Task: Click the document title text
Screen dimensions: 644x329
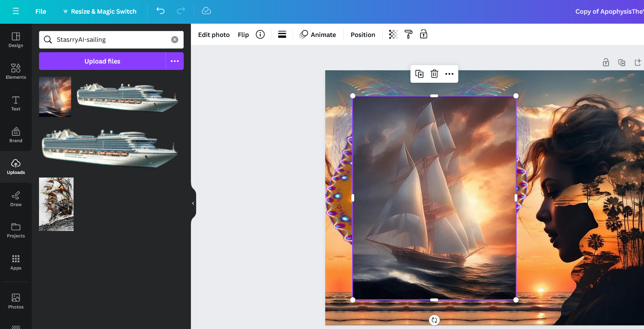Action: (609, 11)
